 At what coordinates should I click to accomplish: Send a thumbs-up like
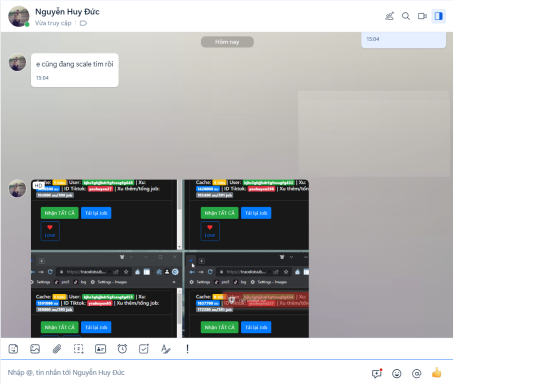[x=437, y=373]
